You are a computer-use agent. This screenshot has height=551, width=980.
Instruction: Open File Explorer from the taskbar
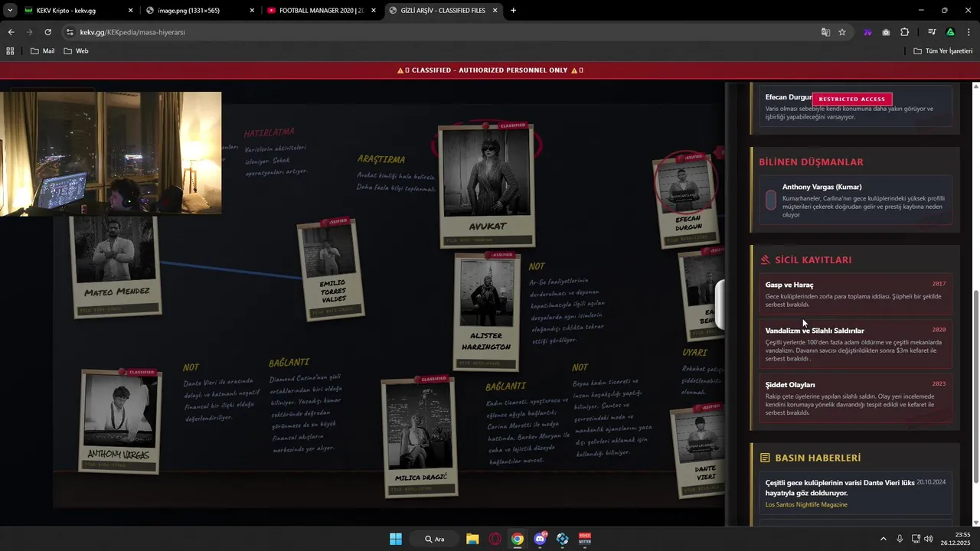pos(472,539)
